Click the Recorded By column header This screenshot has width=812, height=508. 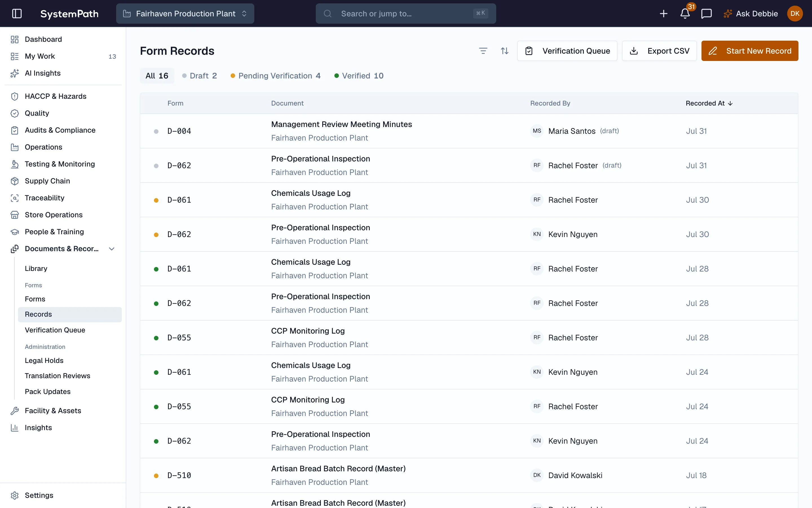click(x=550, y=103)
